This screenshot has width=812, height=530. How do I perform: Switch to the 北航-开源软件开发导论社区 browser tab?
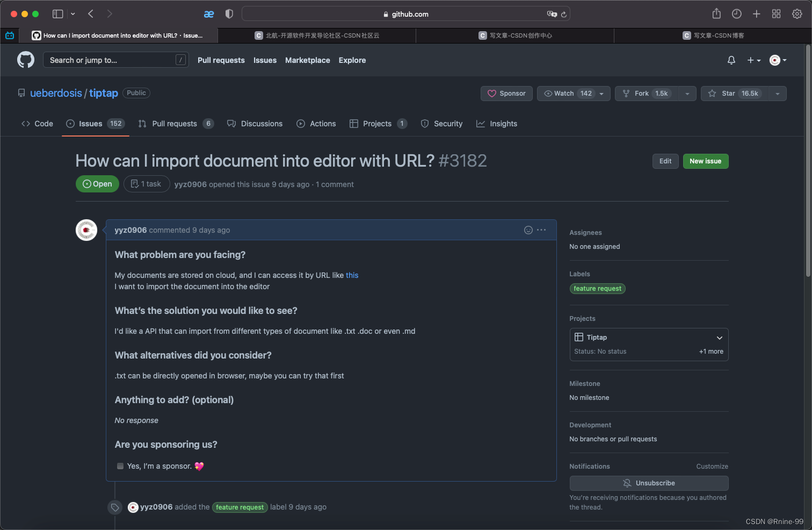click(317, 35)
